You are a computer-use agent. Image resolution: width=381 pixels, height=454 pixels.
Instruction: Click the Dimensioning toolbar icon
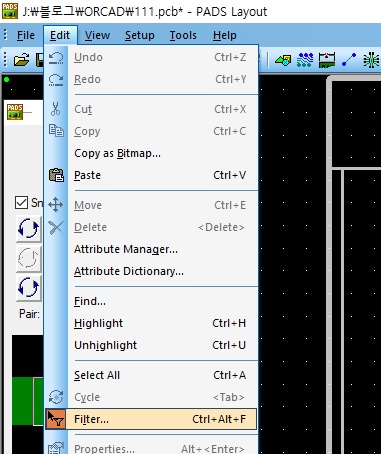click(327, 60)
